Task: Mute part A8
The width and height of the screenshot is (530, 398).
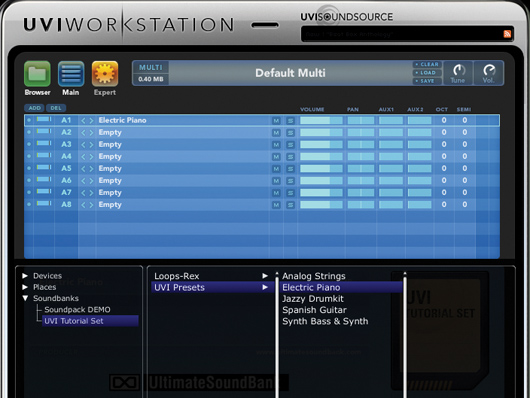Action: [276, 205]
